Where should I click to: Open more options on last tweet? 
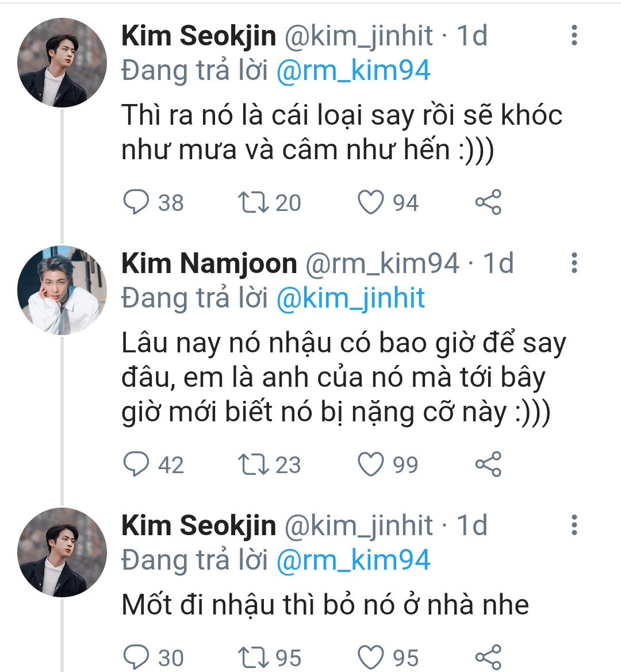coord(574,525)
